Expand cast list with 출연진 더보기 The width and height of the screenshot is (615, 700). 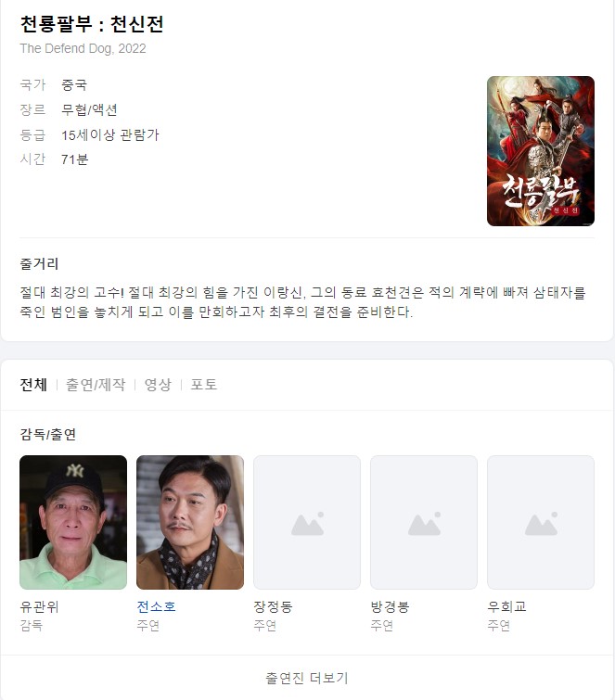click(307, 678)
